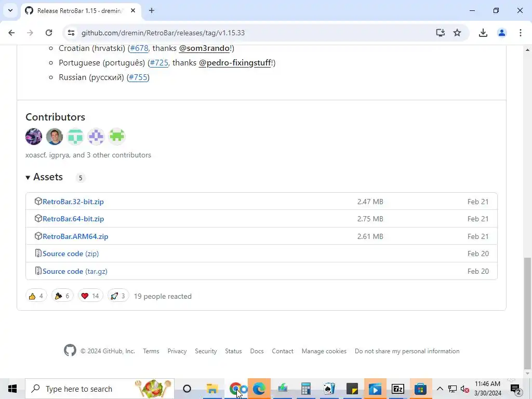Open the first contributor's purple avatar
The width and height of the screenshot is (532, 399).
[x=34, y=137]
